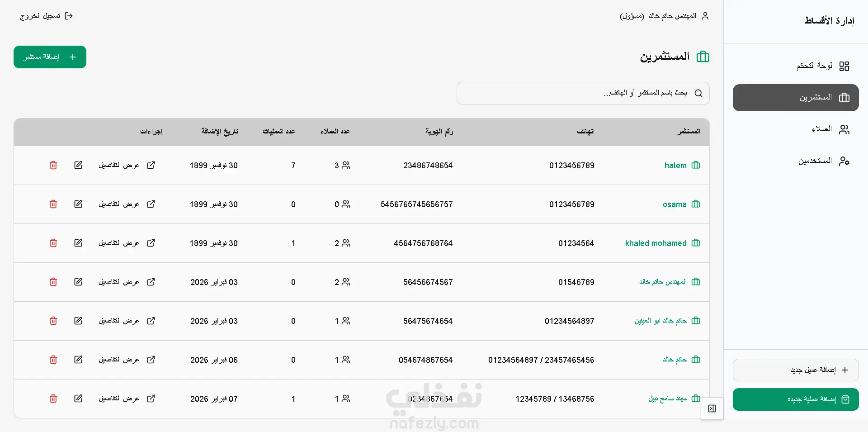Edit investor with ID 56475674654
The width and height of the screenshot is (868, 432).
[x=78, y=321]
